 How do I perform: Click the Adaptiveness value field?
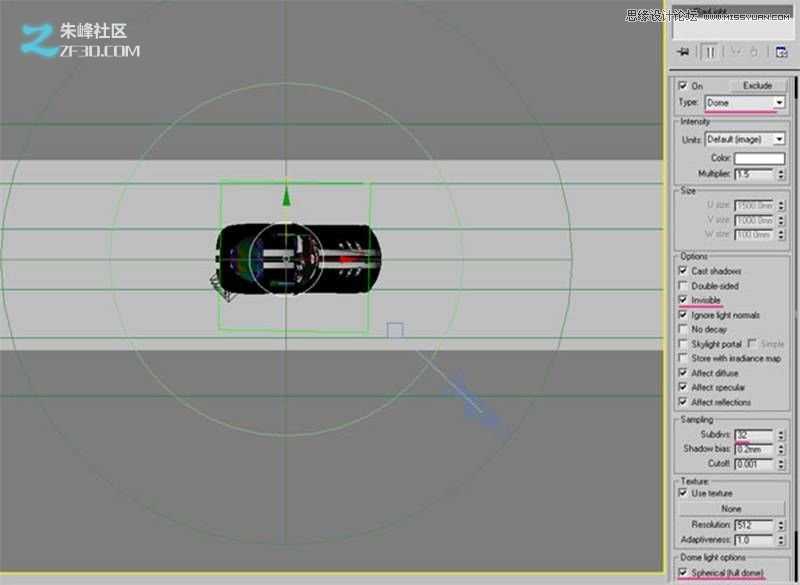755,540
